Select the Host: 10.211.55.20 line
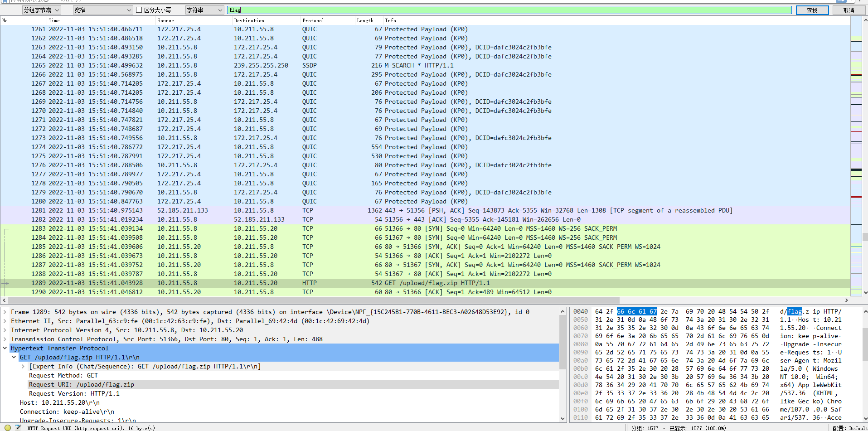This screenshot has height=431, width=868. click(x=60, y=402)
